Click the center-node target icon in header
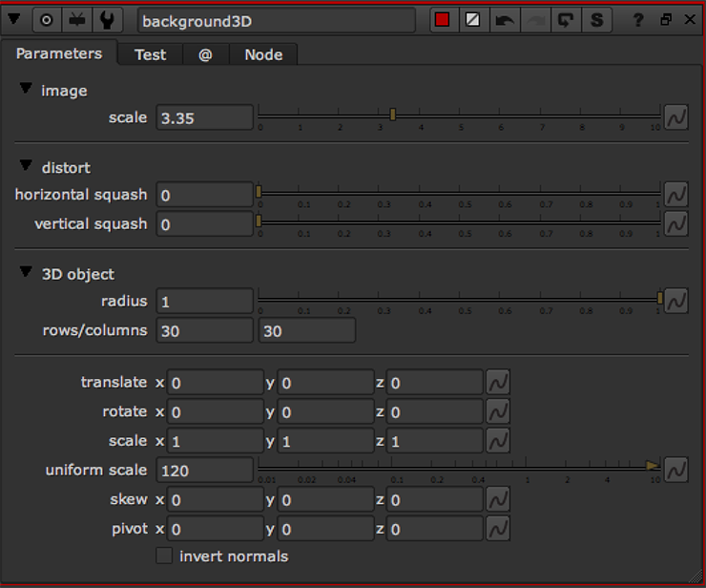 (x=46, y=20)
